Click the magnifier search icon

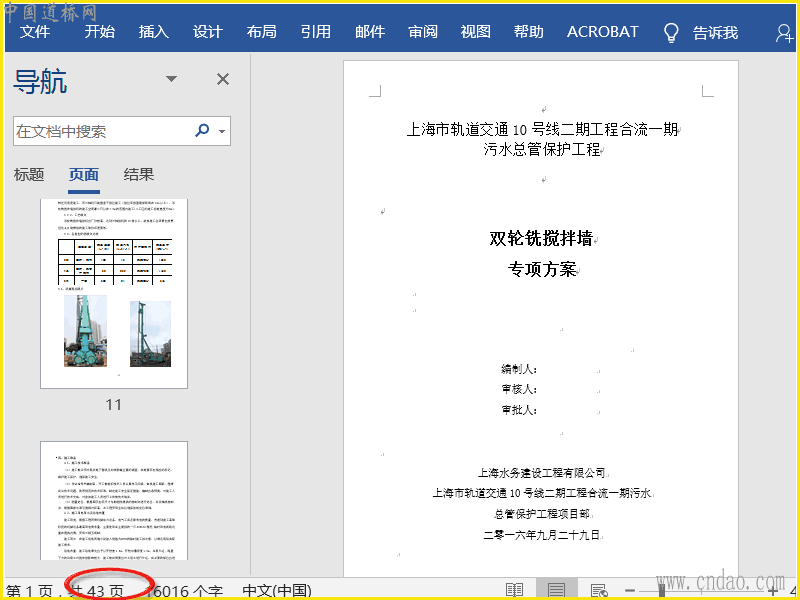pos(202,131)
